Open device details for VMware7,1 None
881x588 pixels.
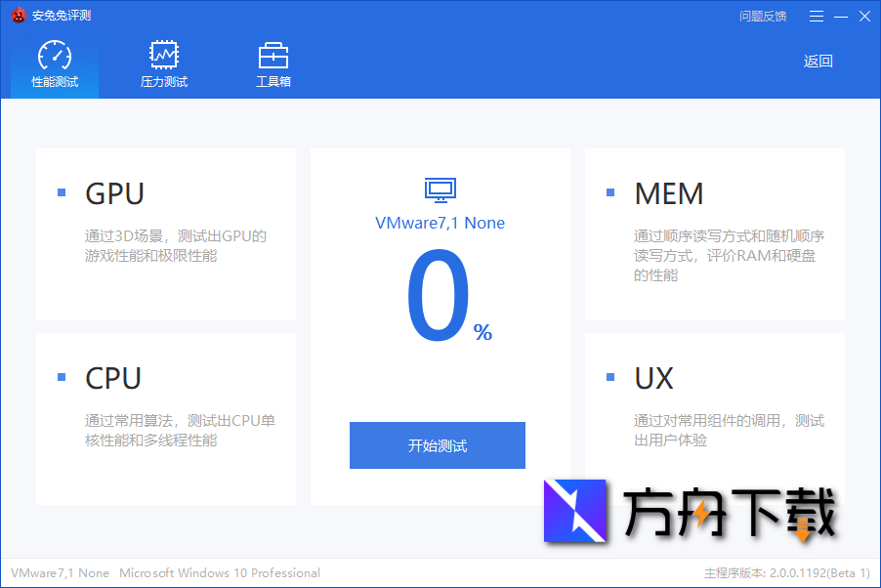pyautogui.click(x=439, y=223)
